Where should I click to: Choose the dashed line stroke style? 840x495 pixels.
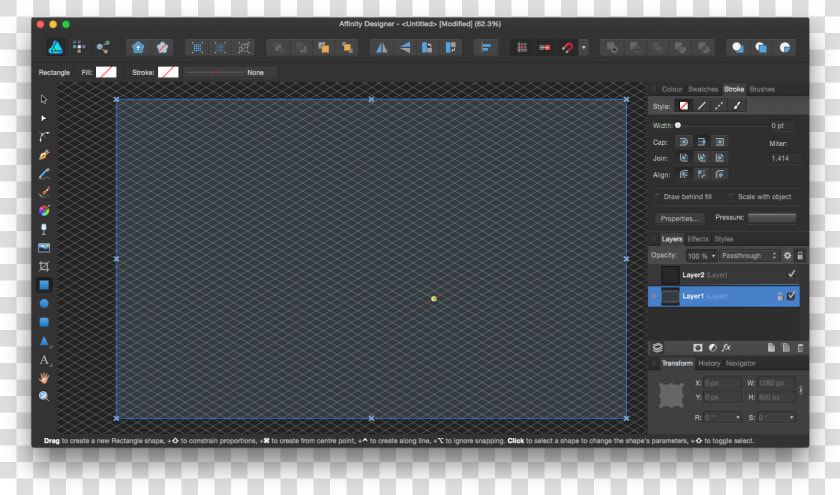click(719, 106)
